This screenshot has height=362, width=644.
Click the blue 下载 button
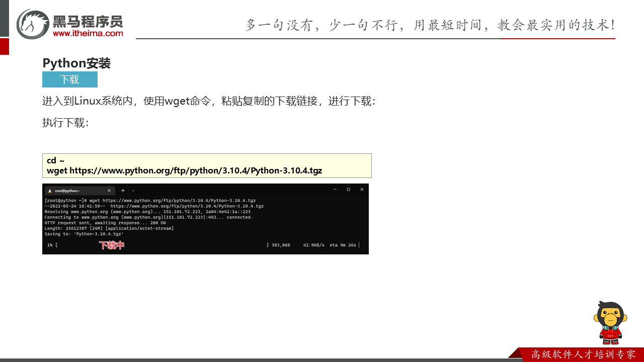click(x=70, y=79)
